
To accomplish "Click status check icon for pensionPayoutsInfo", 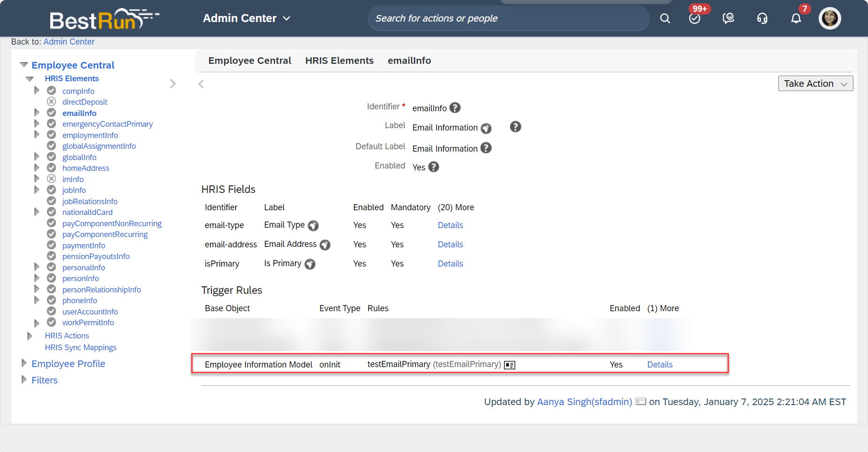I will pyautogui.click(x=52, y=256).
